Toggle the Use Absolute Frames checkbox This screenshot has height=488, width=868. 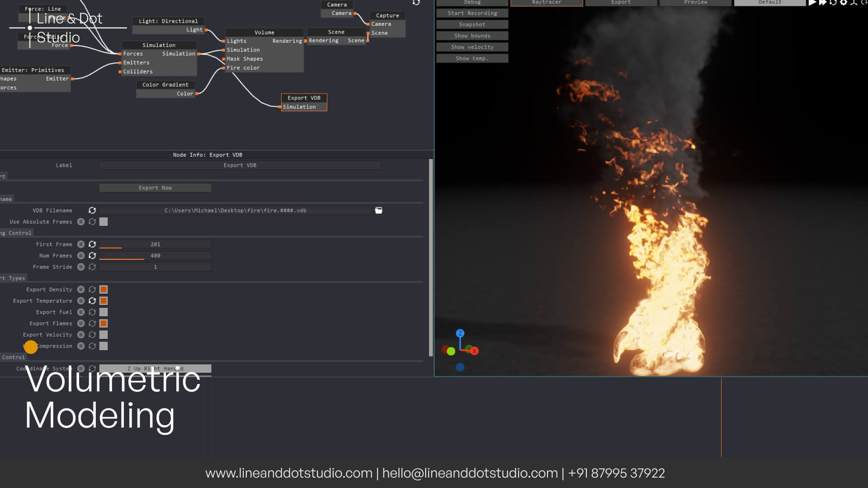104,222
